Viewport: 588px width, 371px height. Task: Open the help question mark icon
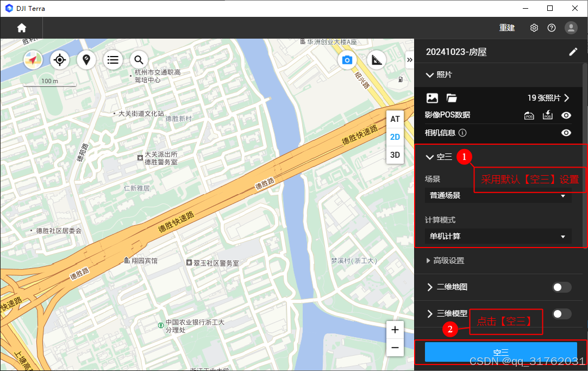click(552, 28)
